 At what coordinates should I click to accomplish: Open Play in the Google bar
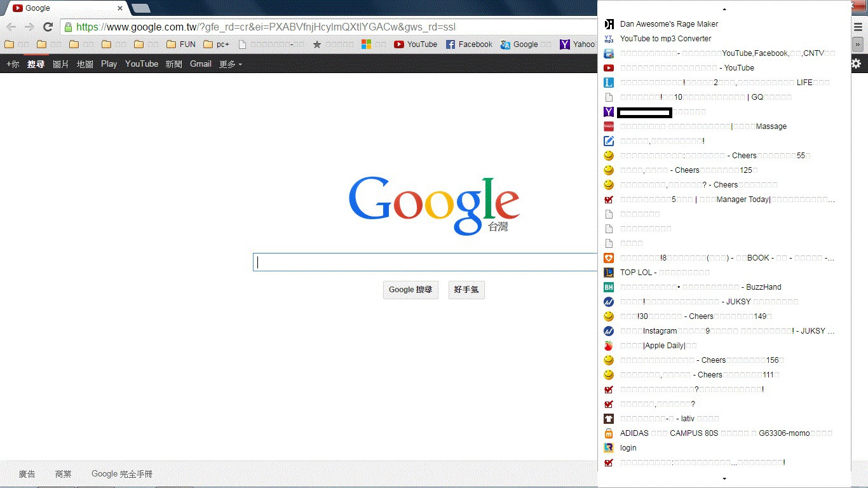[x=109, y=64]
